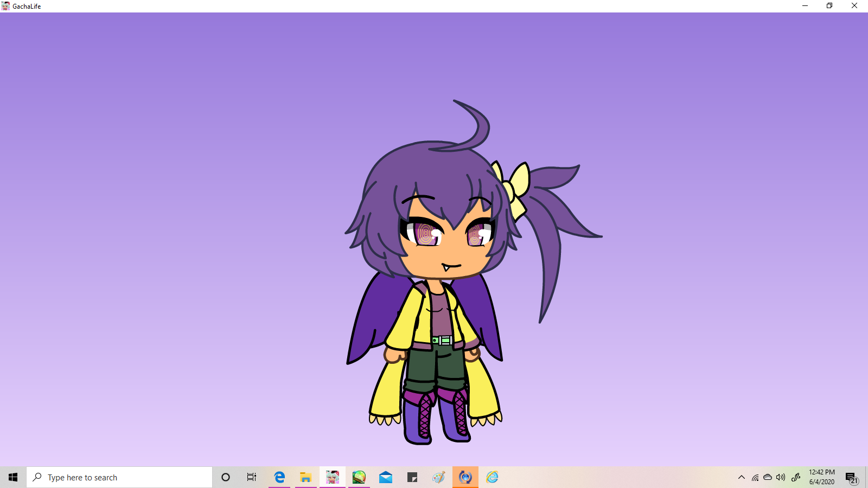The height and width of the screenshot is (488, 868).
Task: Open the highlighted blue globe app on taskbar
Action: click(x=465, y=477)
